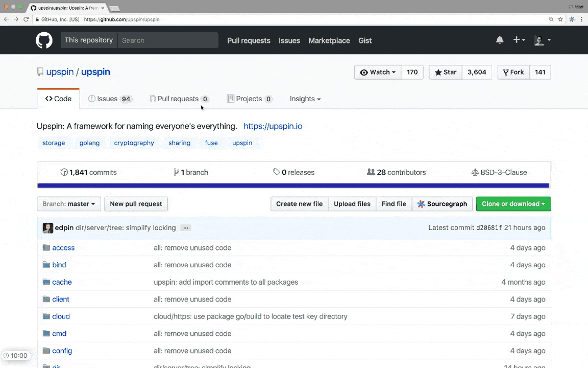Open the Pull requests navigation item
The image size is (588, 368).
point(249,40)
